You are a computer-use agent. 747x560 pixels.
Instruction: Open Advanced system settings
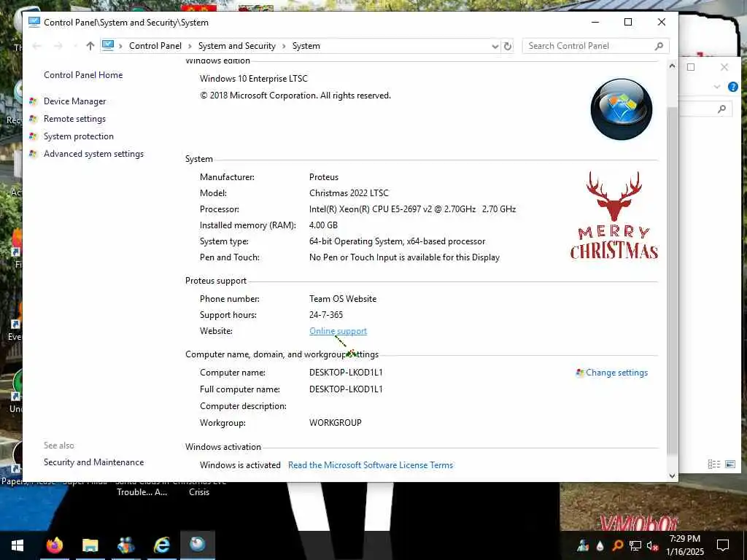pyautogui.click(x=94, y=154)
